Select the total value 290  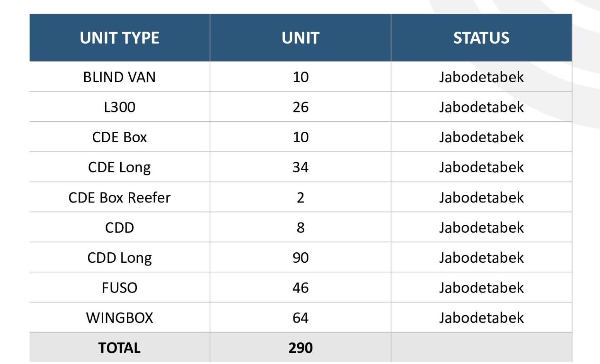tap(300, 348)
